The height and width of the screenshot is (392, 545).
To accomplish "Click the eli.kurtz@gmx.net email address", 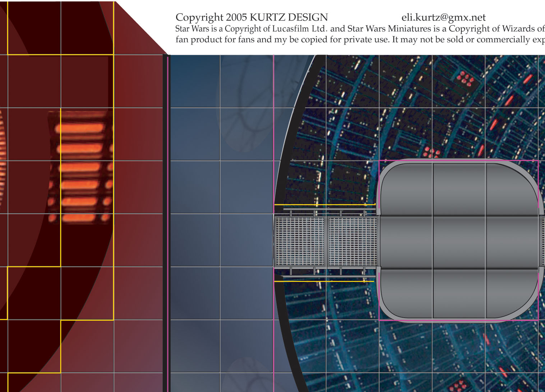I will 443,17.
